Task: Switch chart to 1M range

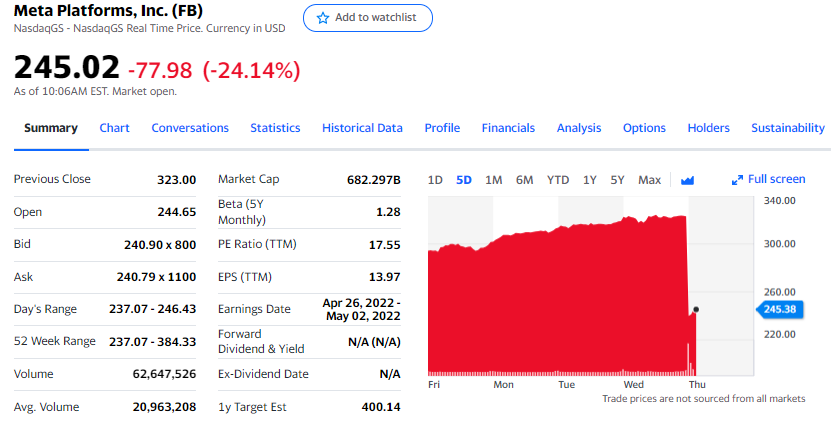Action: 493,180
